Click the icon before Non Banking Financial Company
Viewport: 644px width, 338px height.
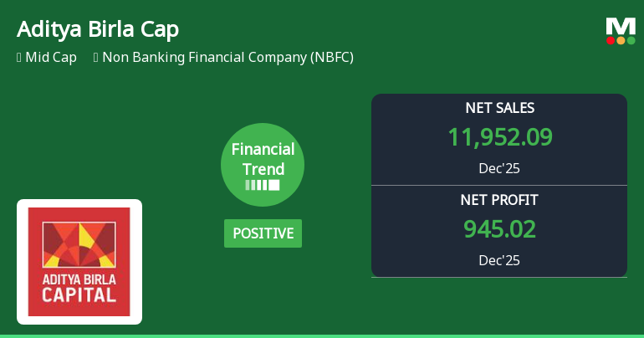(x=96, y=58)
